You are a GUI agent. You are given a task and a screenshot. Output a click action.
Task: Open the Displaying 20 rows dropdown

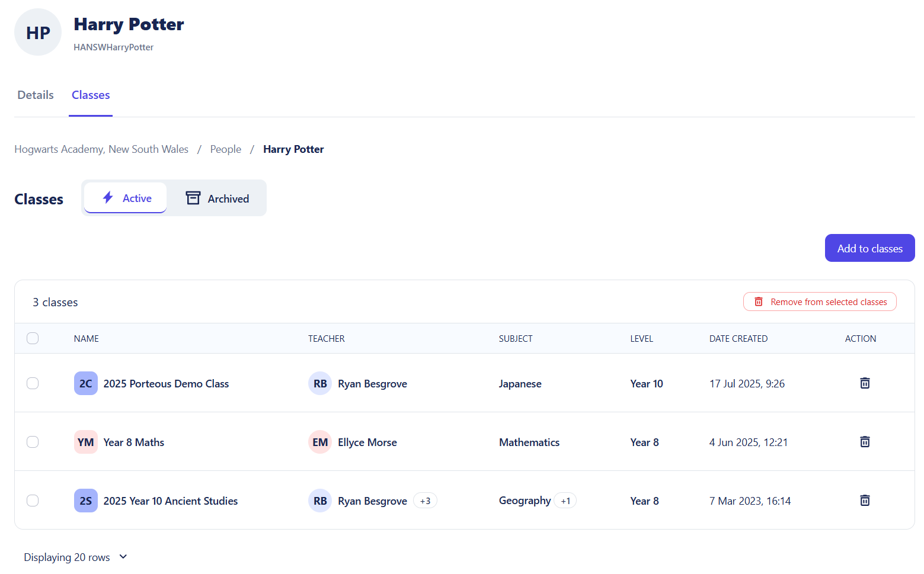pyautogui.click(x=75, y=557)
